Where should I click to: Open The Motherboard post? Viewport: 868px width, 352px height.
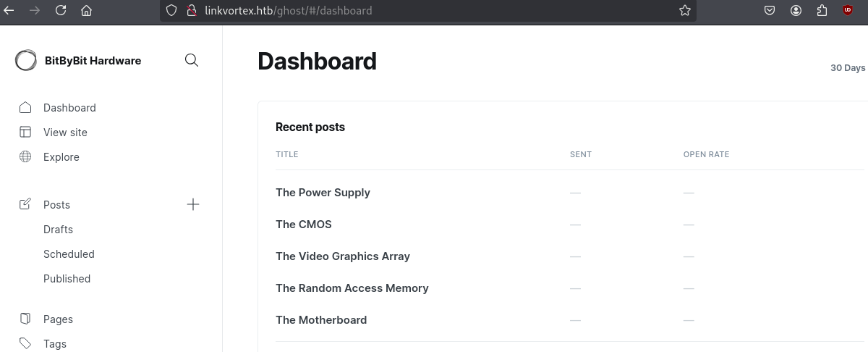click(321, 320)
